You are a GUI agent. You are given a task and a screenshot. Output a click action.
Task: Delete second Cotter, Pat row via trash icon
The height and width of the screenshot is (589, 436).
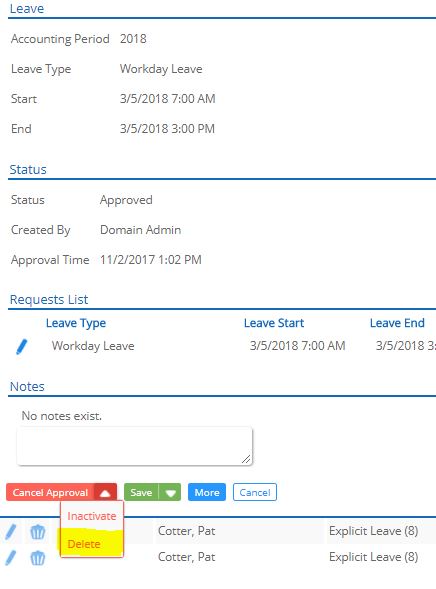coord(38,558)
